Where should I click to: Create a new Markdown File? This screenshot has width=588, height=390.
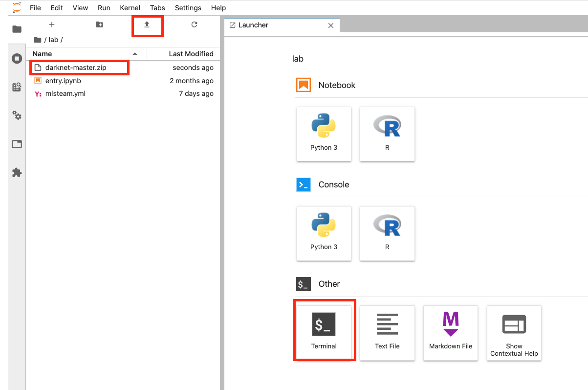coord(451,333)
